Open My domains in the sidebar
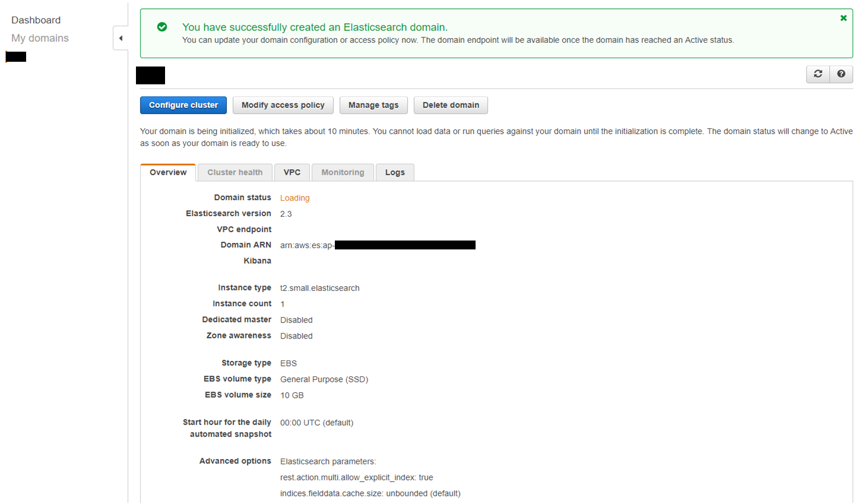The width and height of the screenshot is (868, 503). (40, 38)
